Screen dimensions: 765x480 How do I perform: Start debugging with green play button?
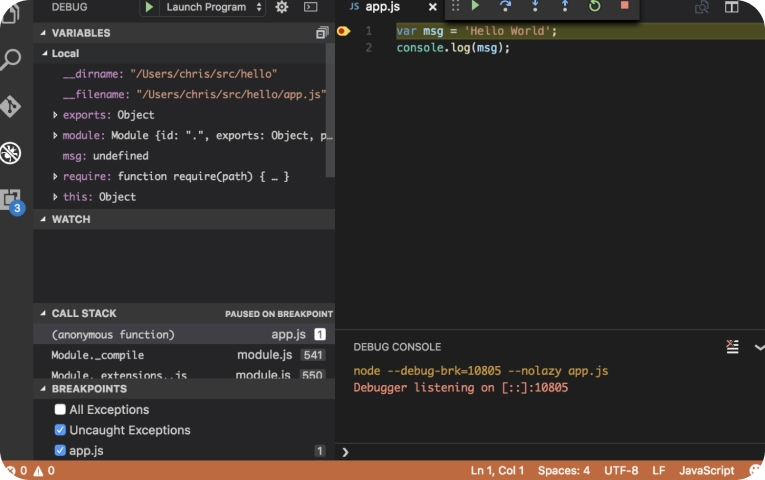149,7
